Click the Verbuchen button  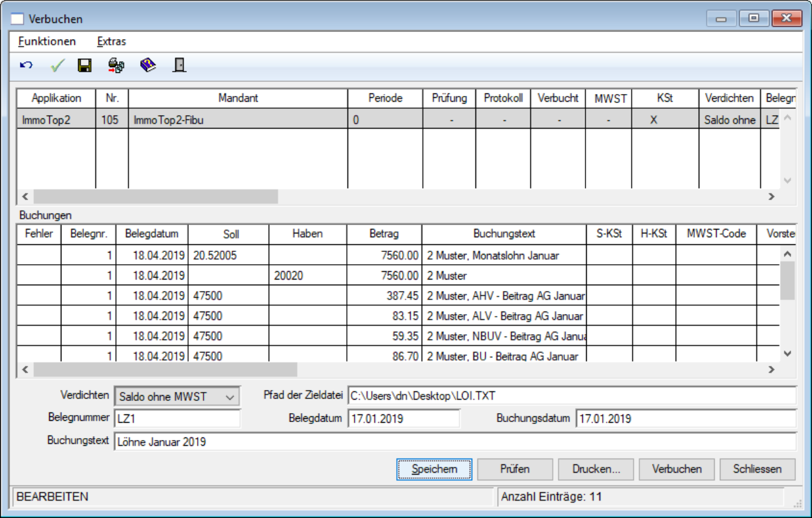(x=677, y=469)
